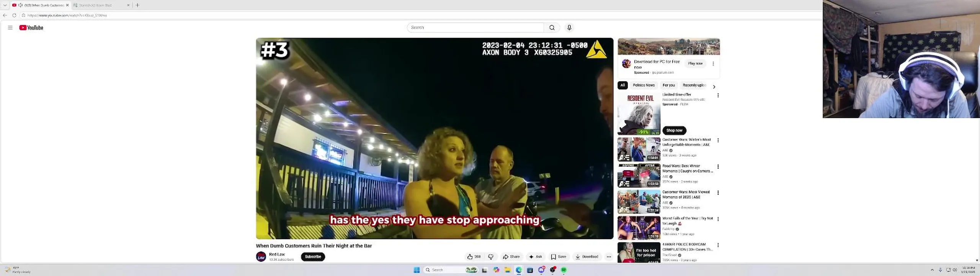Open options for Worst Fails of the Year
This screenshot has height=276, width=980.
718,219
